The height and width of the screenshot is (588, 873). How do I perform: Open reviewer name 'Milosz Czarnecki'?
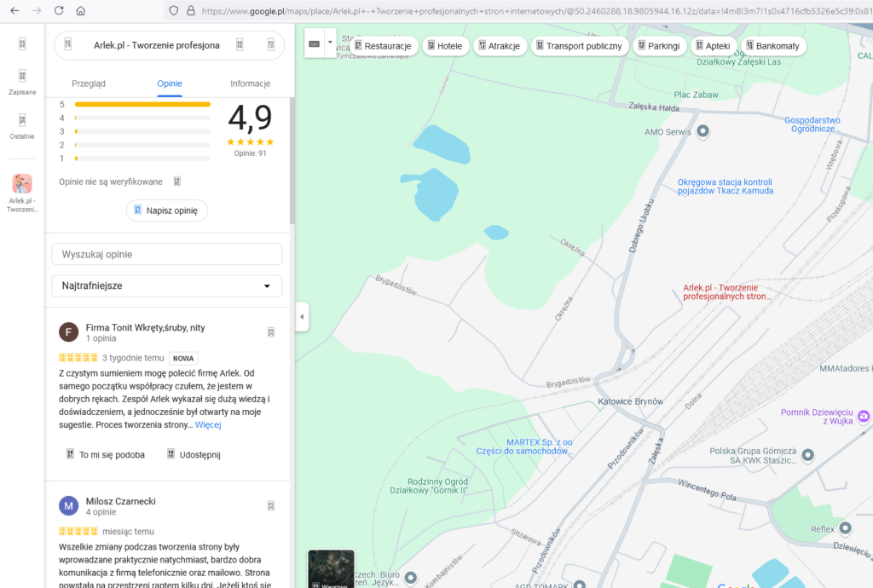tap(121, 501)
